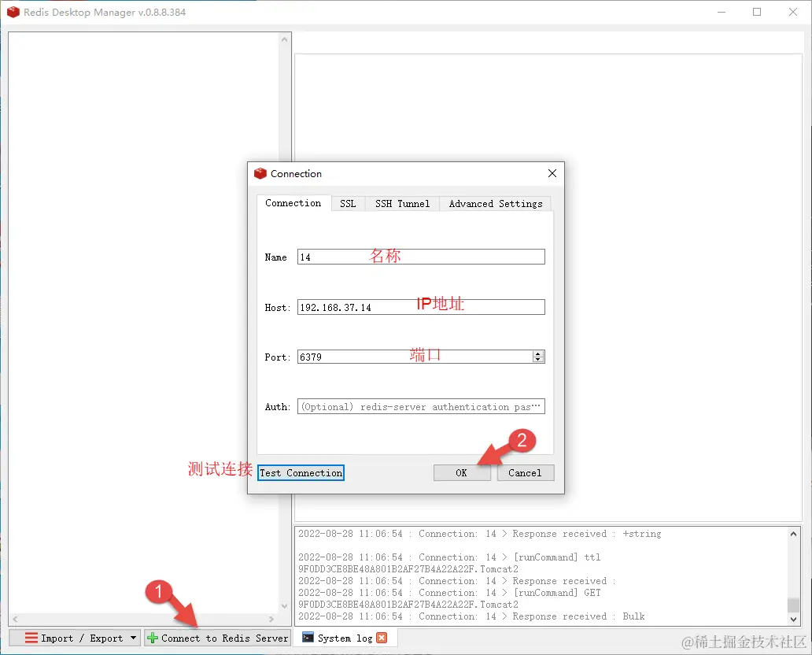The width and height of the screenshot is (812, 655).
Task: Select the Connection tab in the dialog
Action: point(293,203)
